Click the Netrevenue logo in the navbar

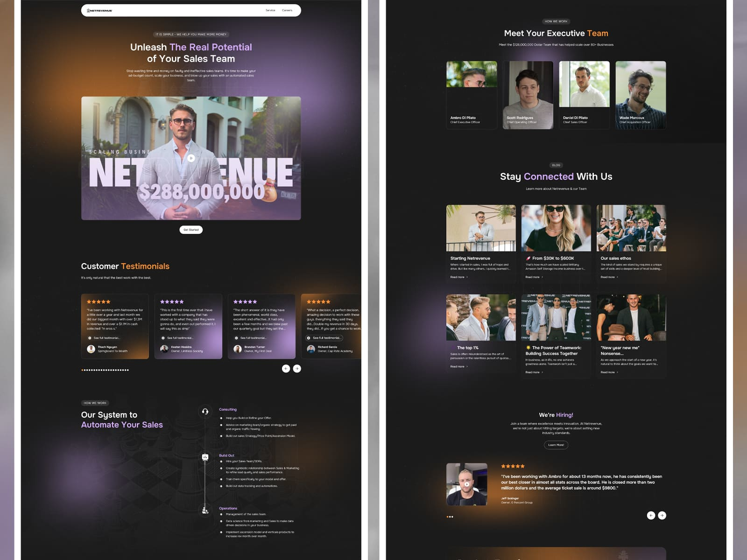100,10
